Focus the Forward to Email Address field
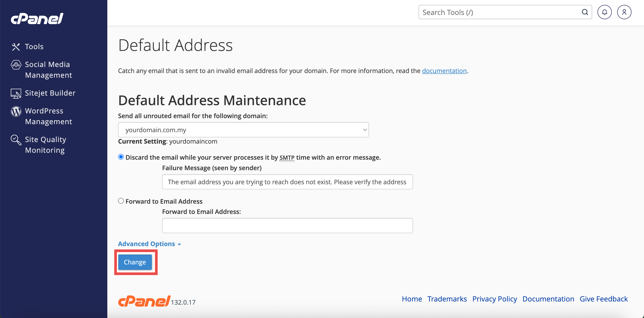This screenshot has height=318, width=644. (287, 226)
